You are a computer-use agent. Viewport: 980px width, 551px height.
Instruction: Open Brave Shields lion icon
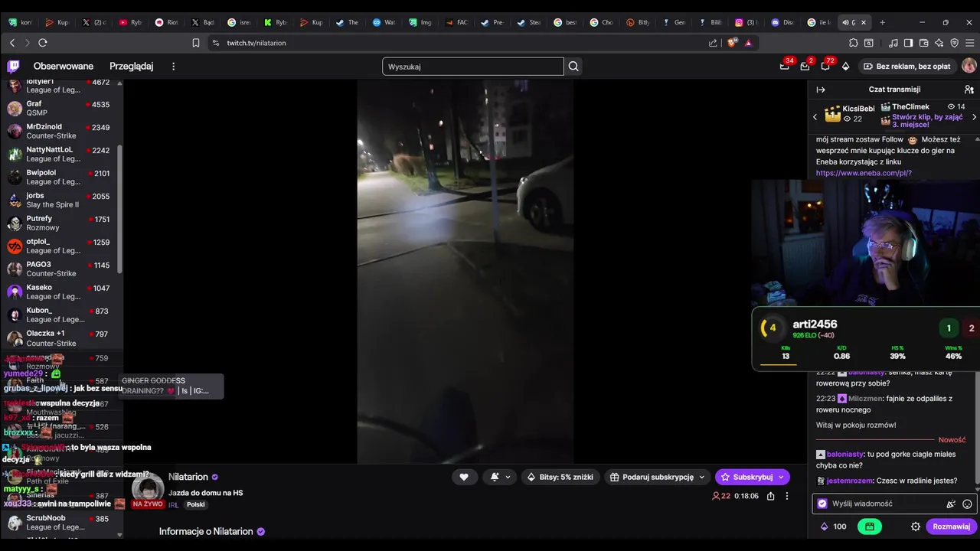[732, 43]
